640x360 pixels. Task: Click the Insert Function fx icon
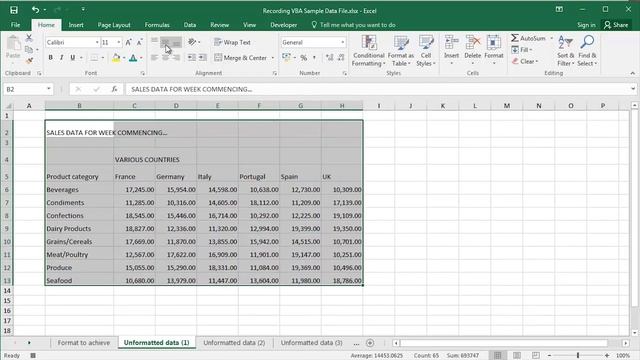tap(115, 89)
